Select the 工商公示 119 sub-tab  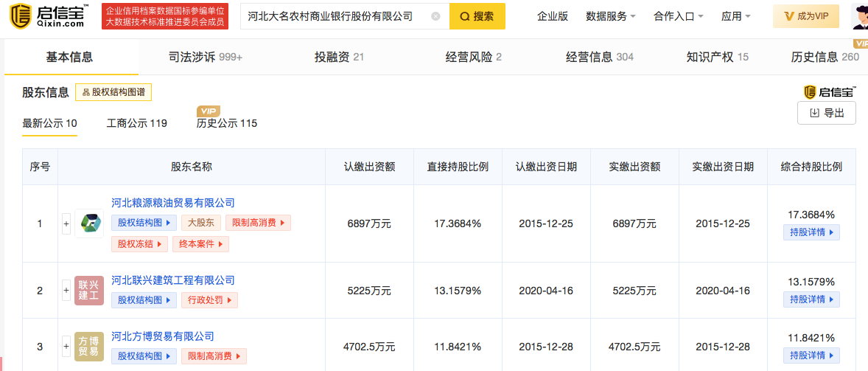coord(137,123)
